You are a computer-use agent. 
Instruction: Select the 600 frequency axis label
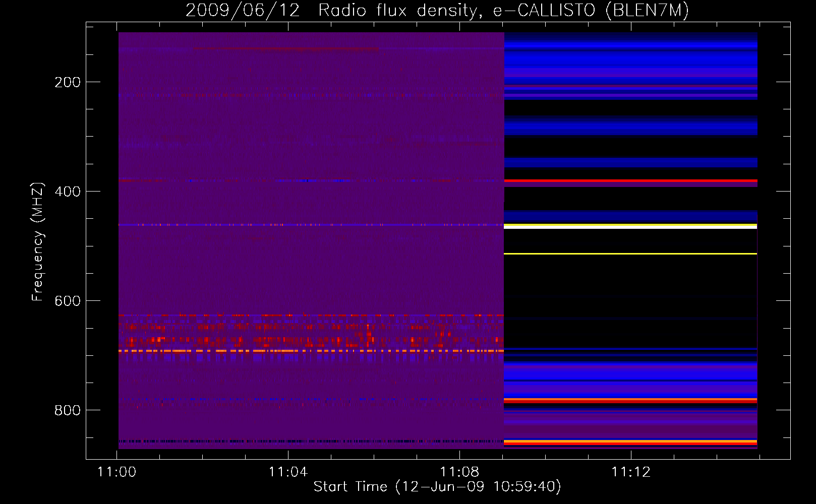click(67, 301)
